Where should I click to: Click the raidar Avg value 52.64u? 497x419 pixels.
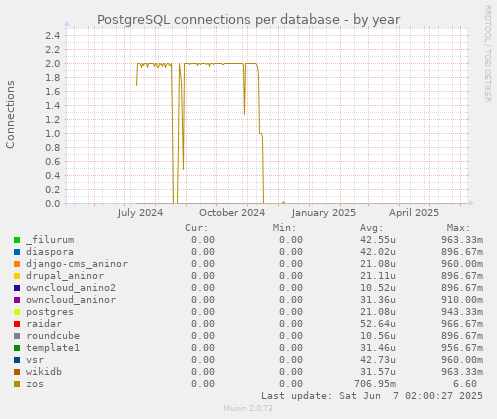click(378, 324)
